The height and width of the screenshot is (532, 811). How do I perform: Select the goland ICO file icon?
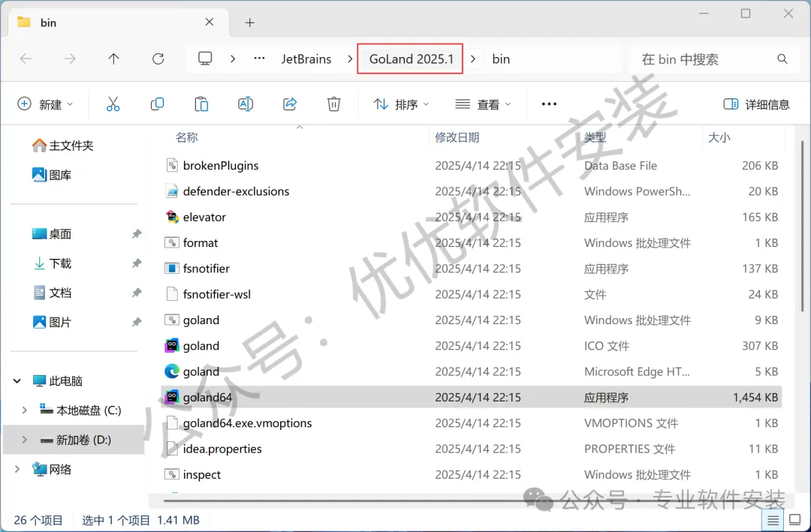(172, 345)
